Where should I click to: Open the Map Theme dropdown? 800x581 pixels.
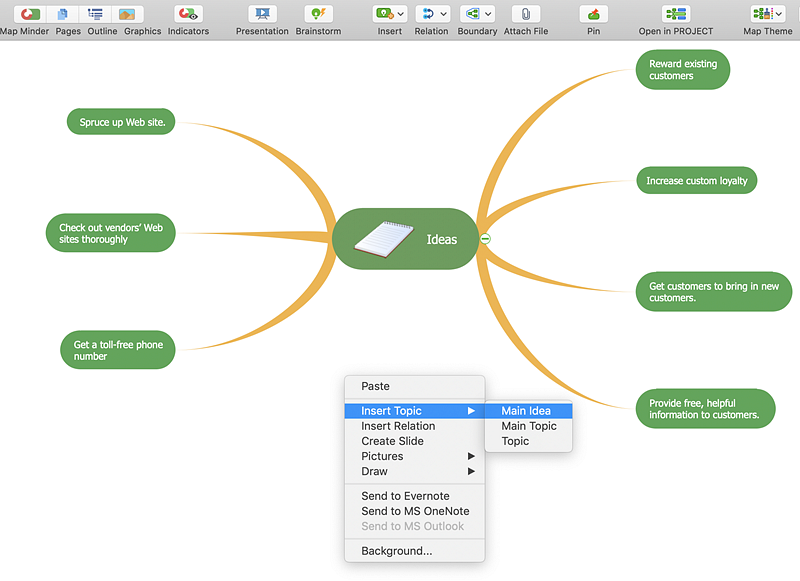(x=779, y=14)
